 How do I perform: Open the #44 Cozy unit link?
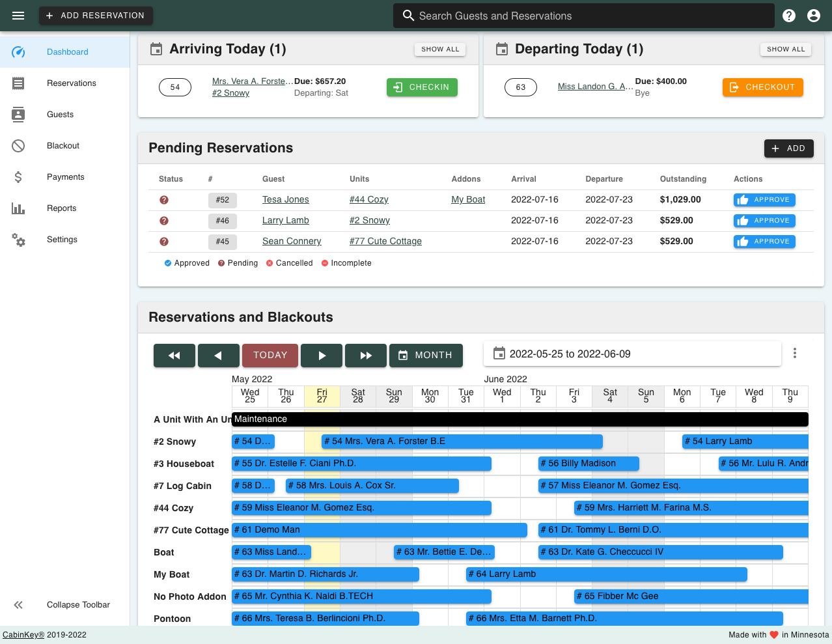point(368,200)
